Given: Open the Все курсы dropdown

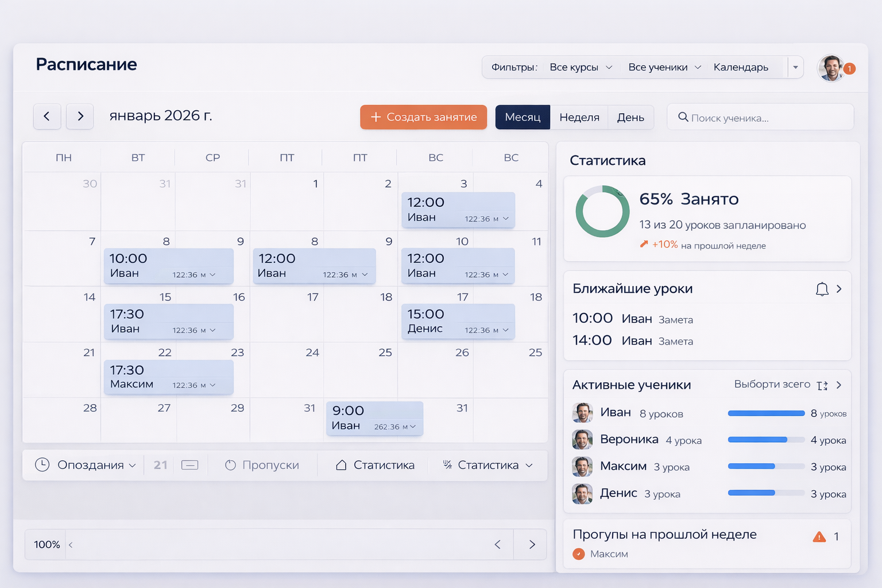Looking at the screenshot, I should click(581, 67).
